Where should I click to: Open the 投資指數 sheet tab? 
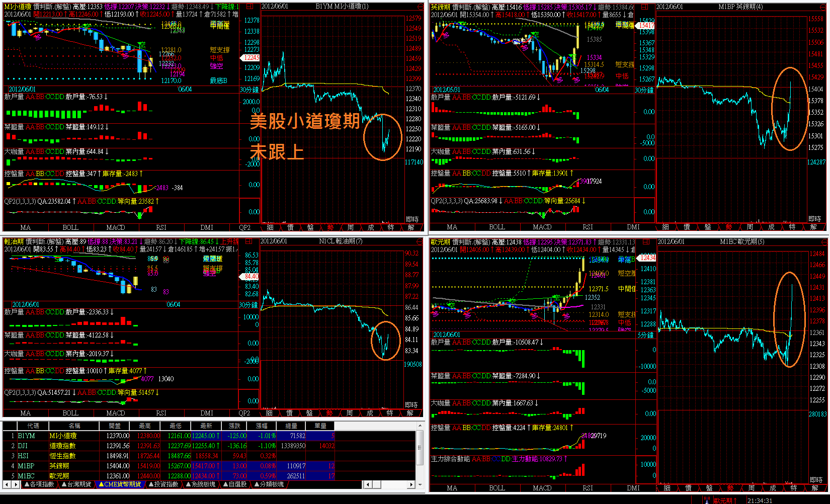click(163, 484)
